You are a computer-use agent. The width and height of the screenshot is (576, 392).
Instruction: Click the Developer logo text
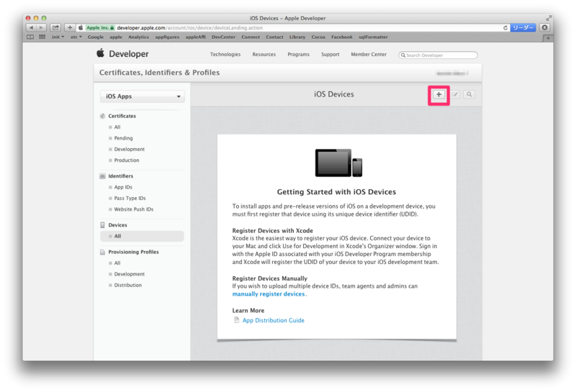129,54
